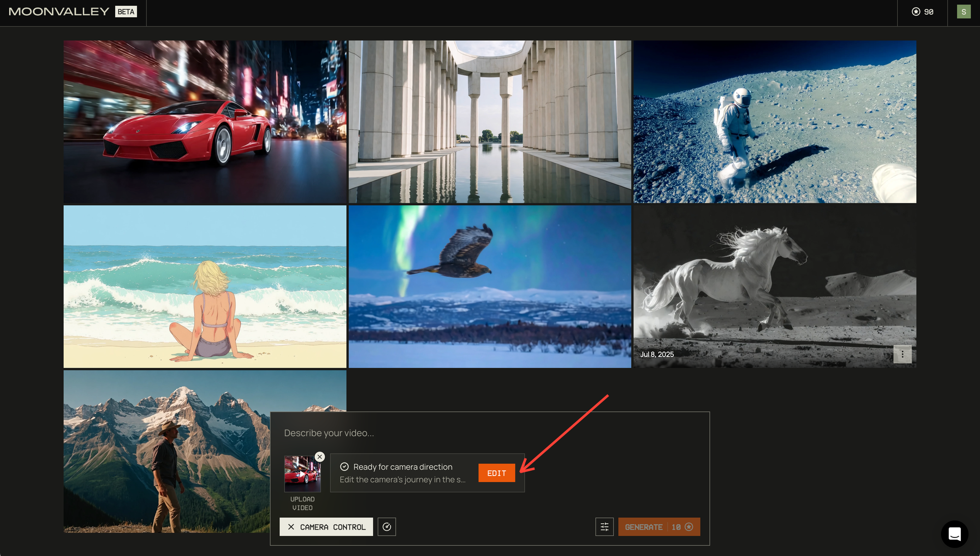Click the Describe your video prompt field
Viewport: 980px width, 556px height.
(490, 433)
